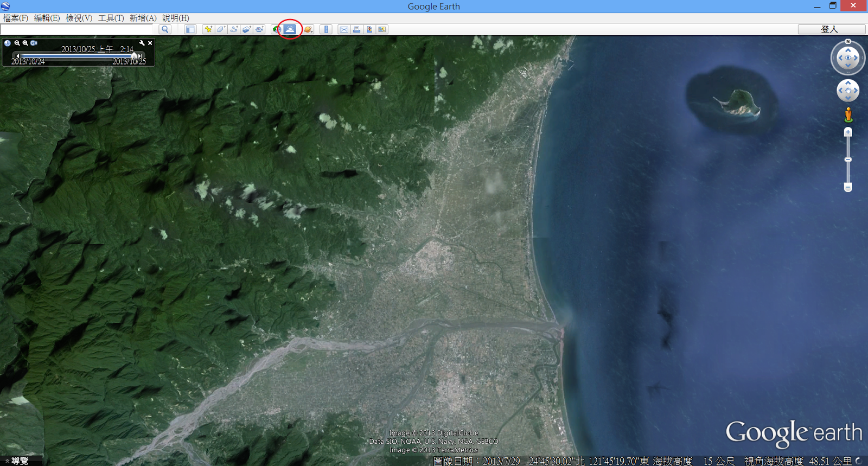Click the 登入 sign-in button
Screen dimensions: 868x466
[x=831, y=29]
